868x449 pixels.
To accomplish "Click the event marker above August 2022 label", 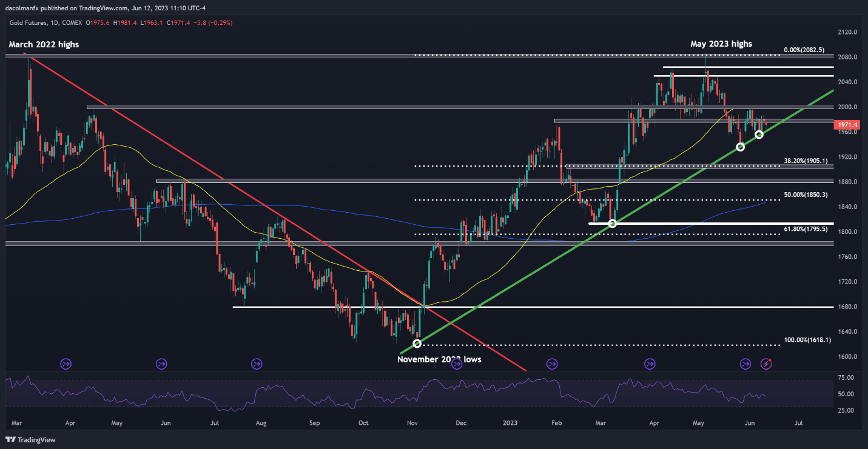I will click(257, 364).
